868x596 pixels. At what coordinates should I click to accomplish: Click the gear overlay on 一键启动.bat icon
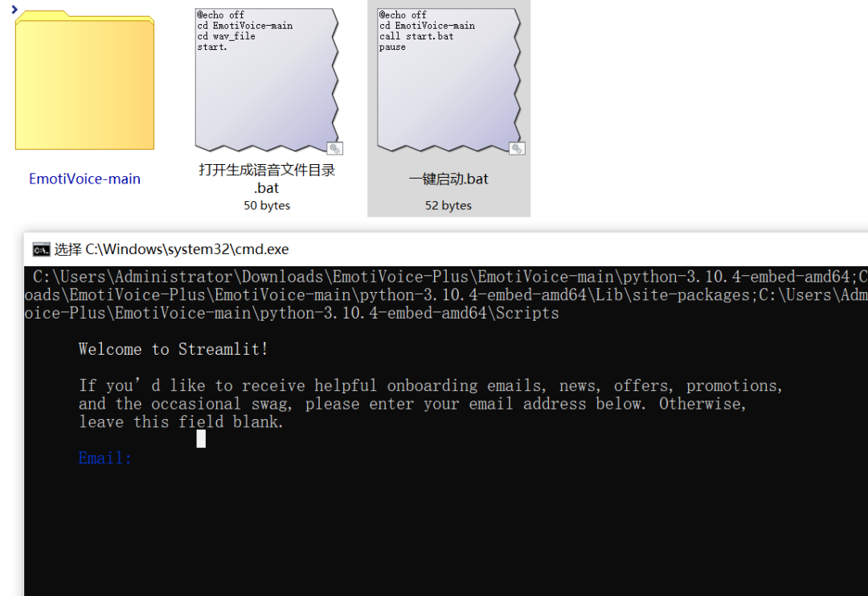pos(517,149)
